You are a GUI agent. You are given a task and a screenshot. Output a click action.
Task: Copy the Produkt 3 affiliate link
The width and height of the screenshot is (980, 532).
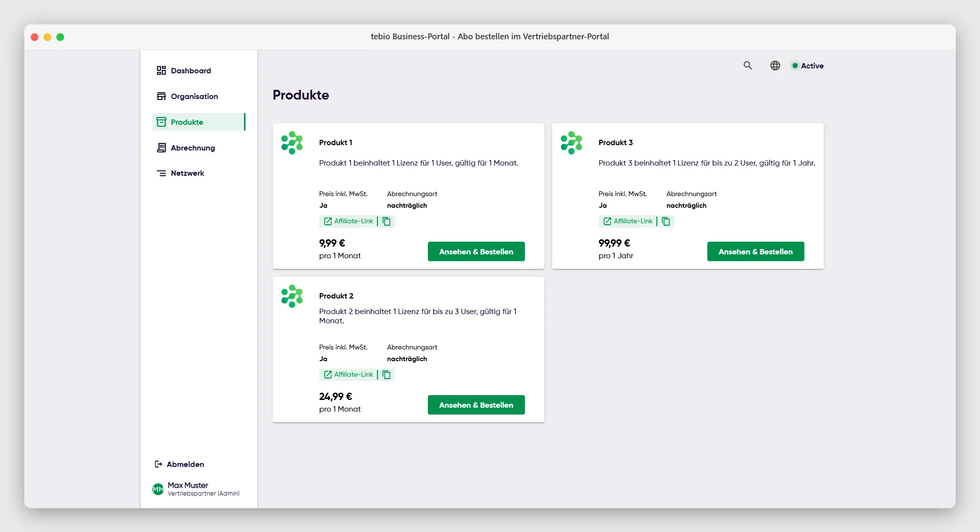point(666,221)
